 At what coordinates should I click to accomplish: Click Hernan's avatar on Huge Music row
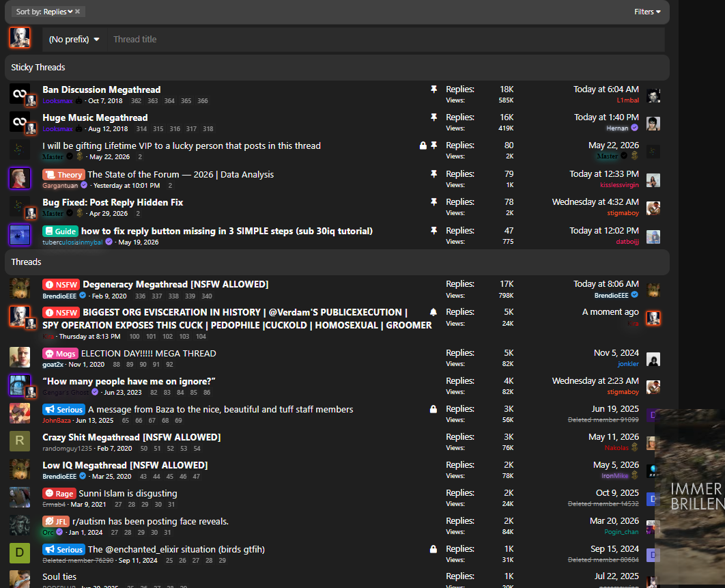653,124
